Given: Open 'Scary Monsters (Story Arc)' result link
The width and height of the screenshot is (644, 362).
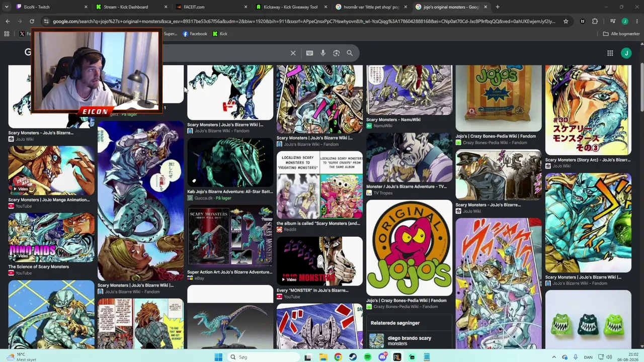Looking at the screenshot, I should point(588,160).
